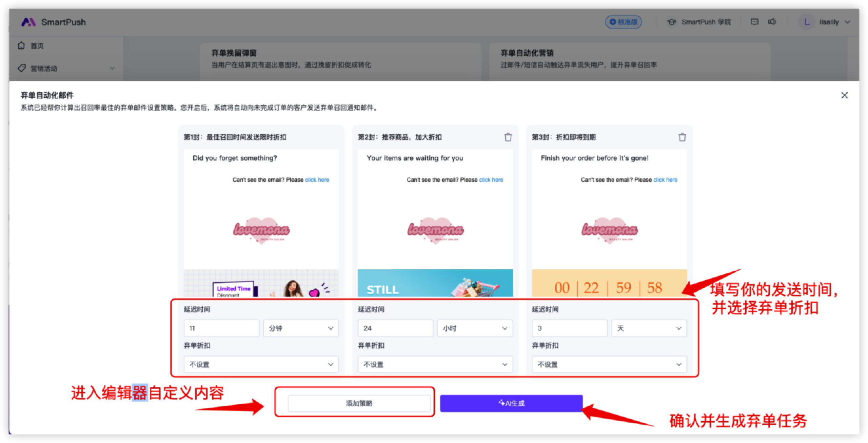
Task: Click the AI生成 button
Action: coord(511,403)
